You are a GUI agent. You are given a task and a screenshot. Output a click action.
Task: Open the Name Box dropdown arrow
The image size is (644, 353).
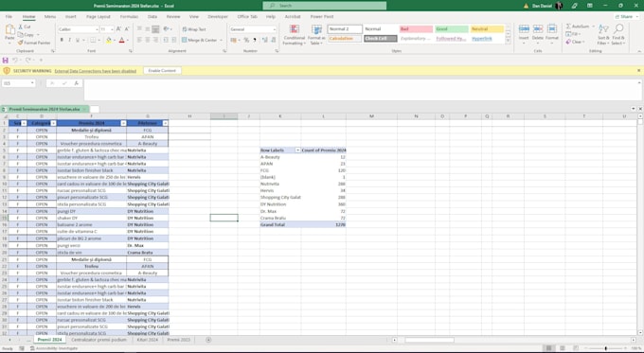(32, 83)
